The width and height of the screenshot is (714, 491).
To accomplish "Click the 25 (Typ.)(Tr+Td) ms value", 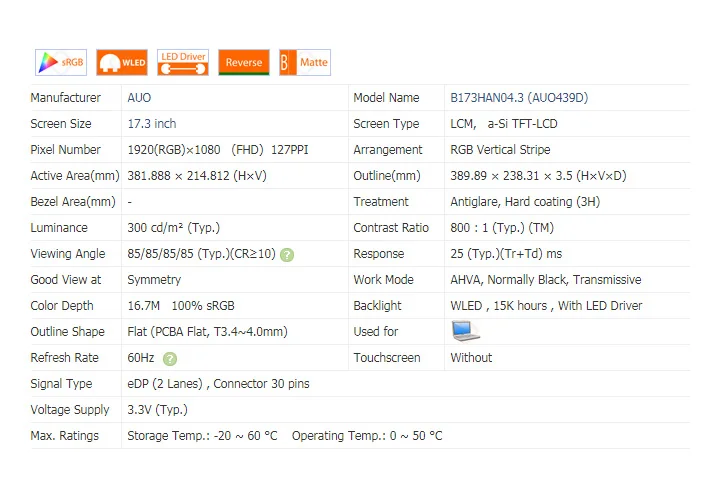I will pyautogui.click(x=506, y=254).
